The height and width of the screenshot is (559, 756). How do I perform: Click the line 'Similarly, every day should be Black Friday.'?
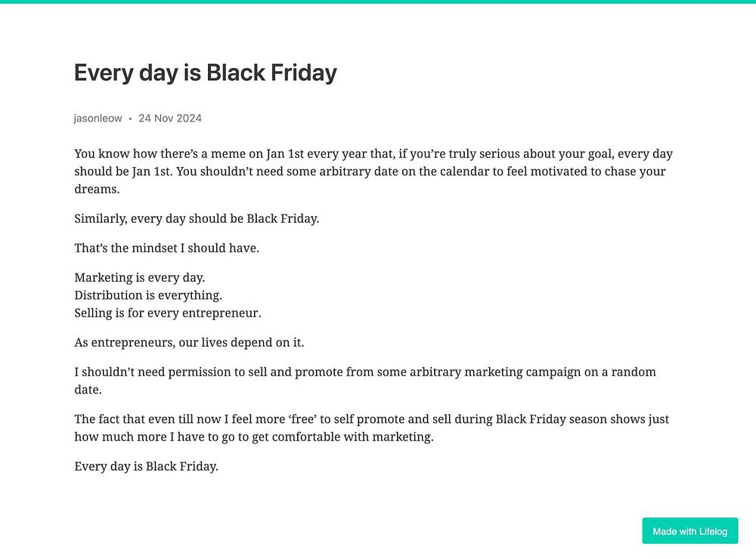click(x=197, y=218)
